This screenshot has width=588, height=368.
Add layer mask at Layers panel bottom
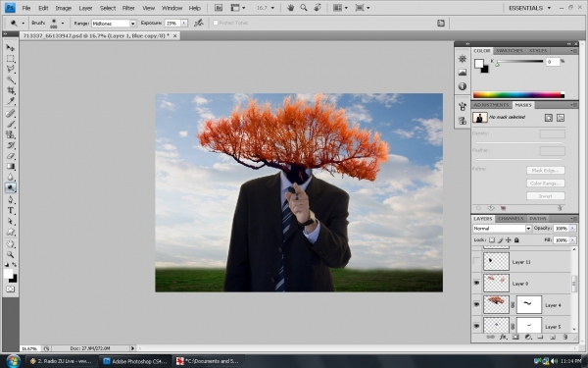[515, 338]
